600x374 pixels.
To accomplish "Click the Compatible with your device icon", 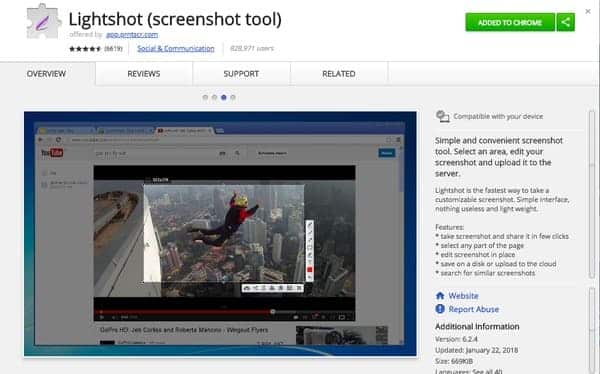I will [x=442, y=116].
